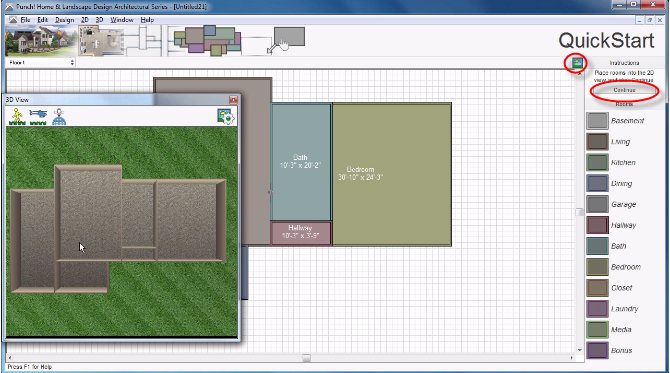Image resolution: width=670 pixels, height=373 pixels.
Task: Pick the Dining room swatch
Action: (x=597, y=184)
